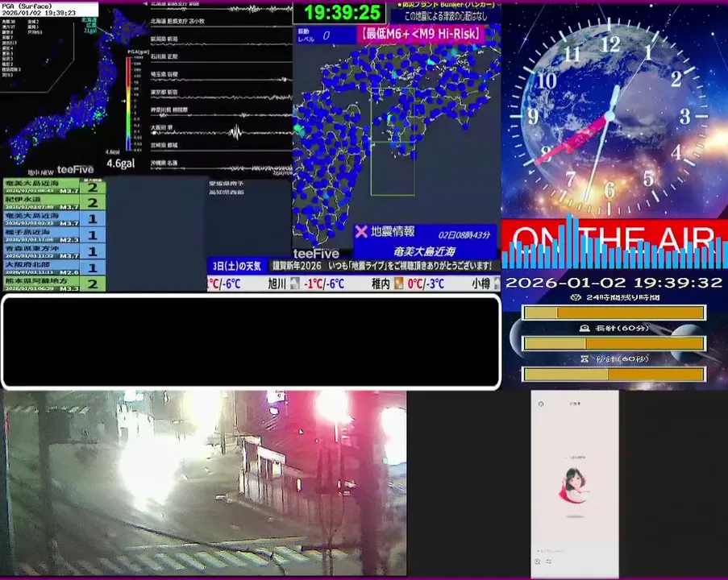This screenshot has height=580, width=728.
Task: Click the 北海道 胆振支庁 苫小牧 label
Action: click(x=177, y=21)
